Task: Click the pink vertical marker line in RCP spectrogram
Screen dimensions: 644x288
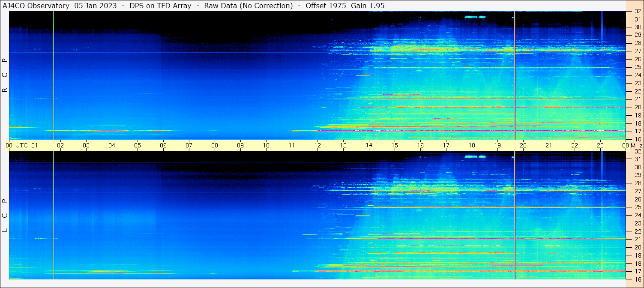Action: pyautogui.click(x=515, y=75)
